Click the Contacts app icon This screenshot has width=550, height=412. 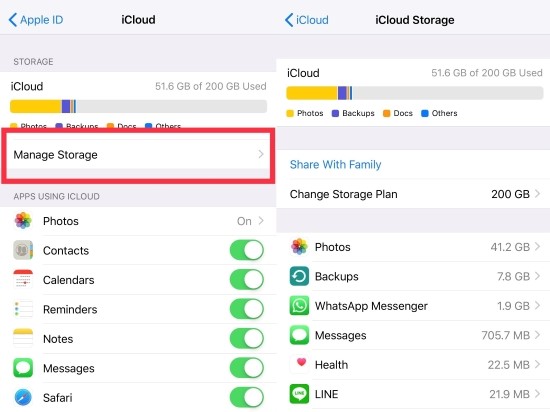pyautogui.click(x=23, y=250)
